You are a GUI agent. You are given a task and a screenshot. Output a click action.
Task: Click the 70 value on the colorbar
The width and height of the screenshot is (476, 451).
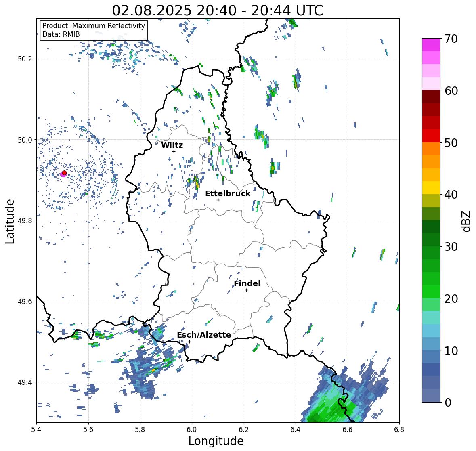point(451,39)
